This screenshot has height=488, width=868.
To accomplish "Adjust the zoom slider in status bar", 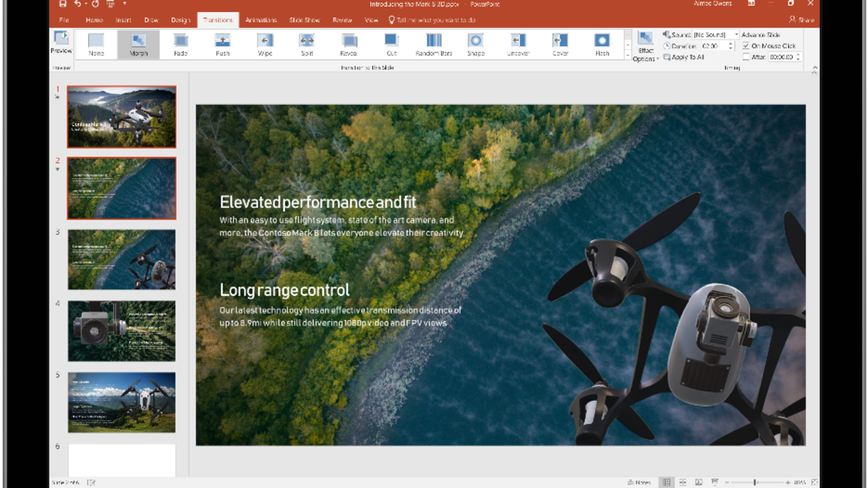I will click(755, 482).
